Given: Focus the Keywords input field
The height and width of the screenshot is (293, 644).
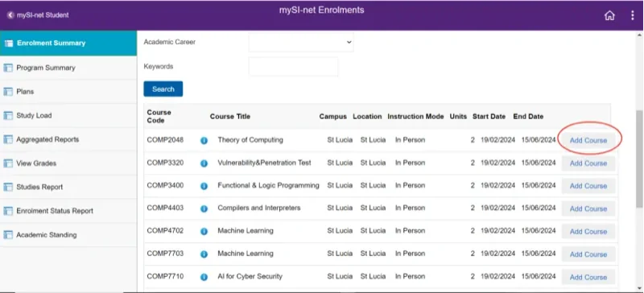Looking at the screenshot, I should 293,67.
